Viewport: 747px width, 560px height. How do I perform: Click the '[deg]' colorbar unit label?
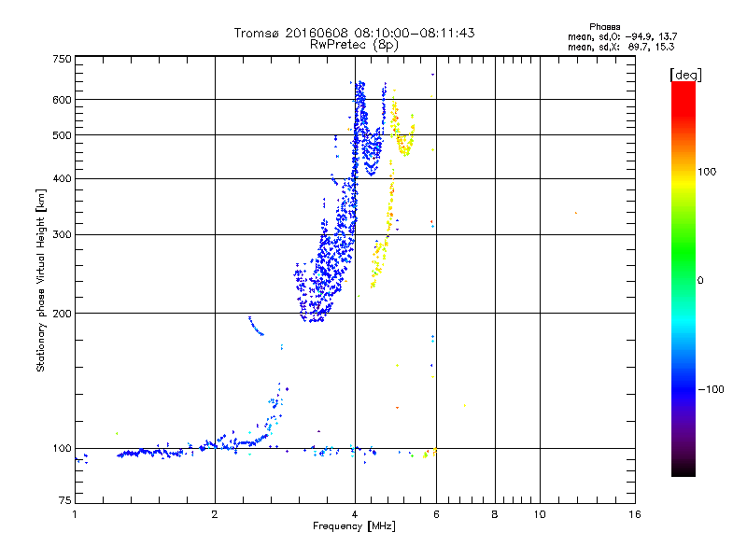click(685, 75)
